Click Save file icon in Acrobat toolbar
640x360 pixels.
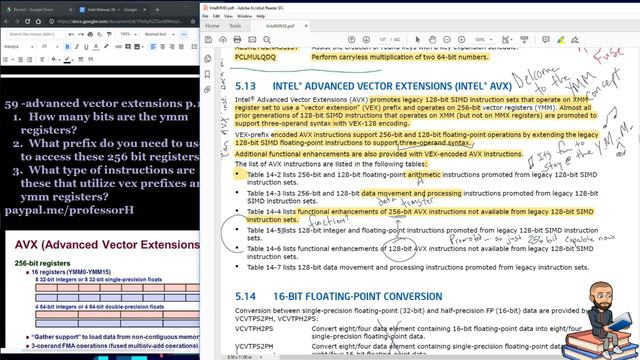[208, 40]
